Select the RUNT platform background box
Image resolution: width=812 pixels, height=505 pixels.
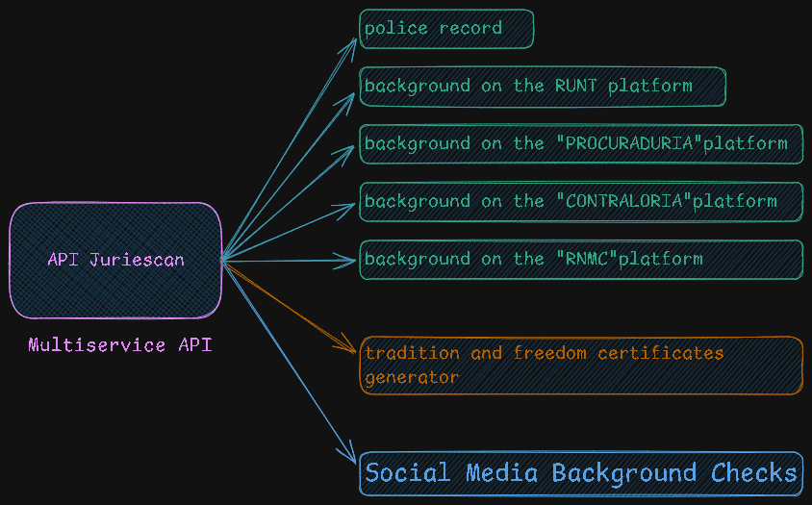point(543,87)
